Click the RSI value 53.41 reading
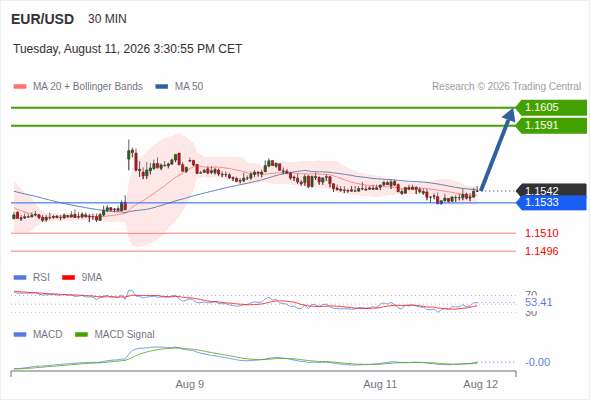The image size is (590, 400). tap(538, 303)
